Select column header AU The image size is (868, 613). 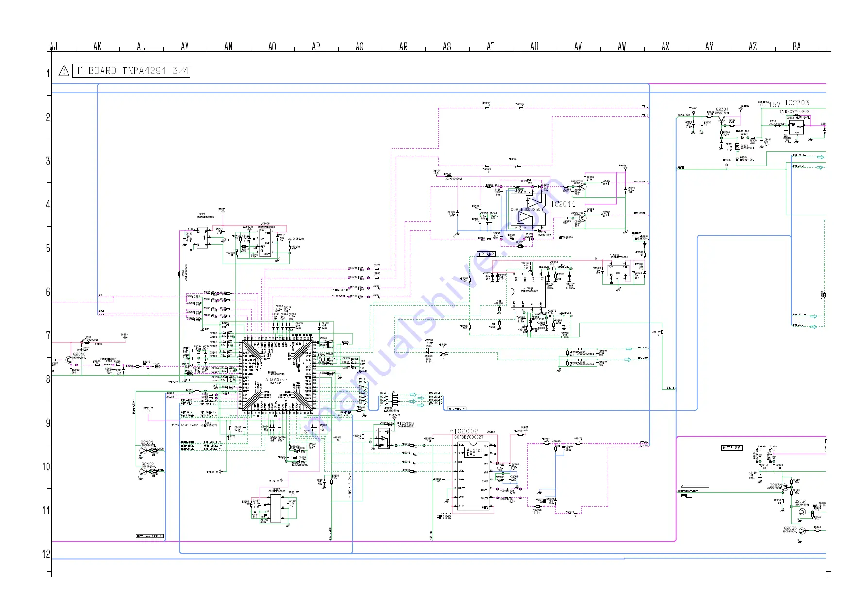tap(534, 47)
